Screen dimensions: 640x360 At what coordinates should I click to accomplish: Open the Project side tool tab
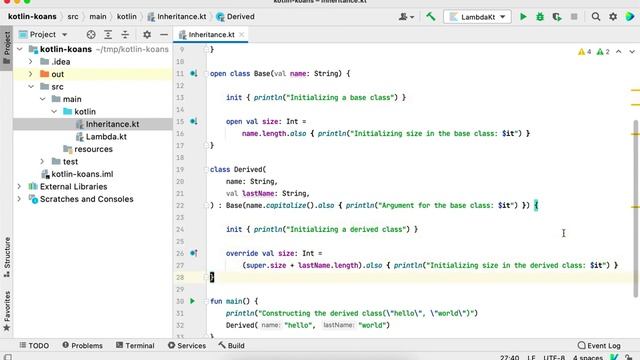pyautogui.click(x=7, y=48)
